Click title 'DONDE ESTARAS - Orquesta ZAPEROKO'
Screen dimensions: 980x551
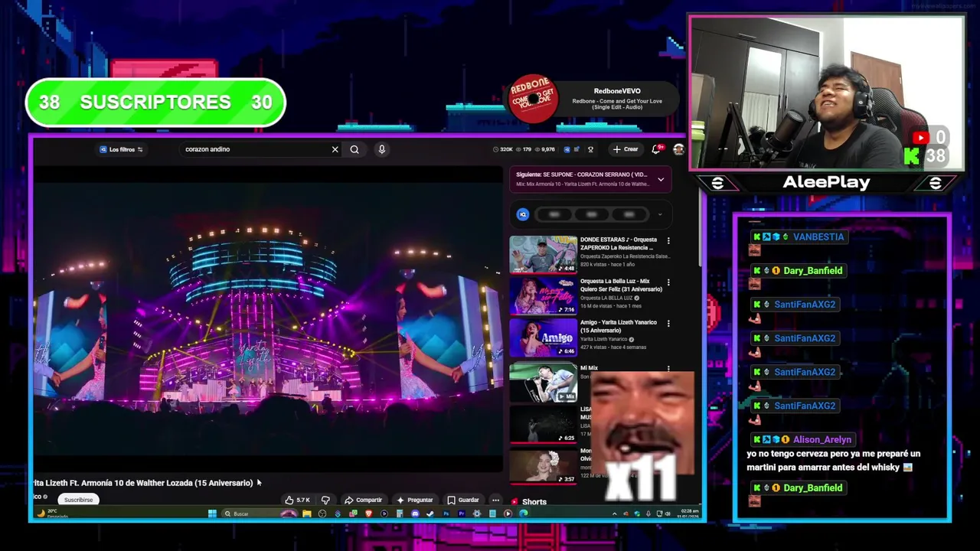click(x=617, y=243)
